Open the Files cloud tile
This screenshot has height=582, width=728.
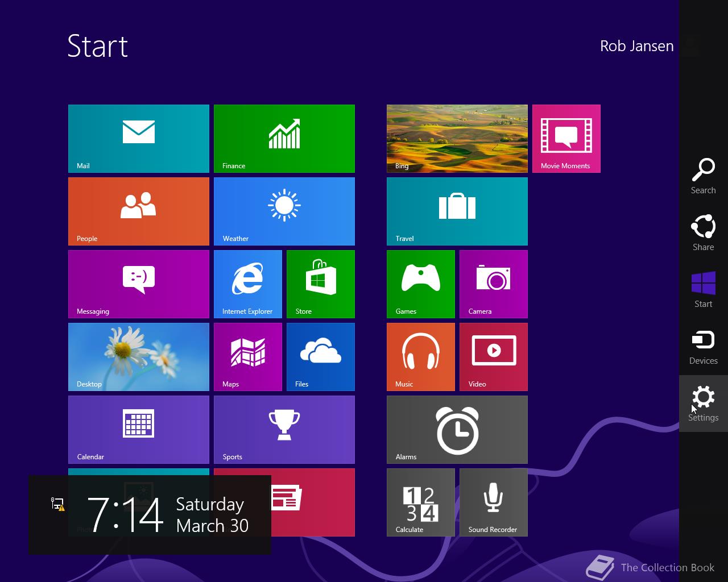tap(321, 357)
